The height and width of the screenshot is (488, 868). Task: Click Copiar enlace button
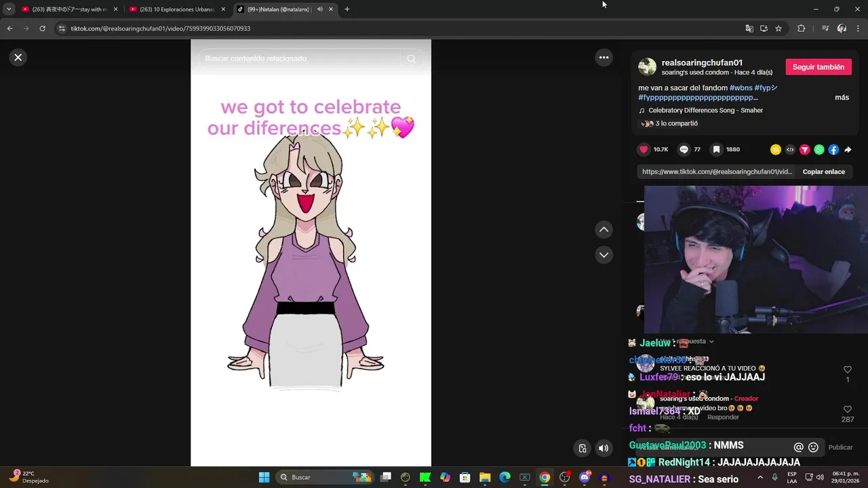tap(824, 171)
